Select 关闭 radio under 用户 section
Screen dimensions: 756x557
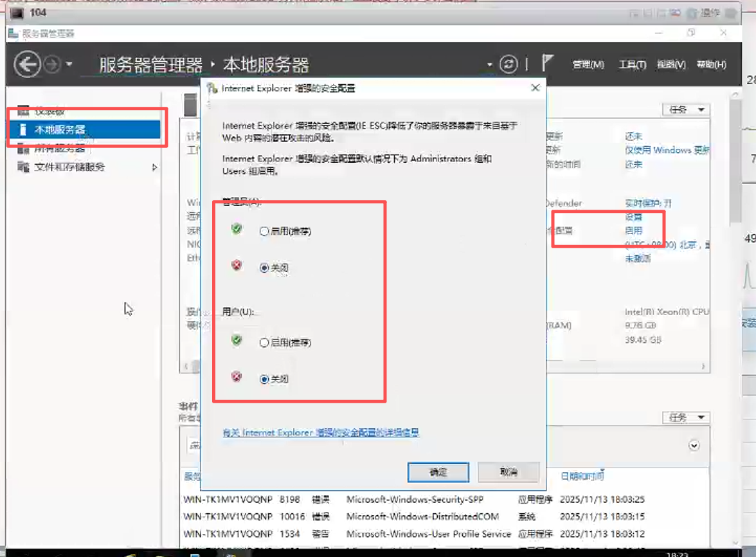coord(264,379)
